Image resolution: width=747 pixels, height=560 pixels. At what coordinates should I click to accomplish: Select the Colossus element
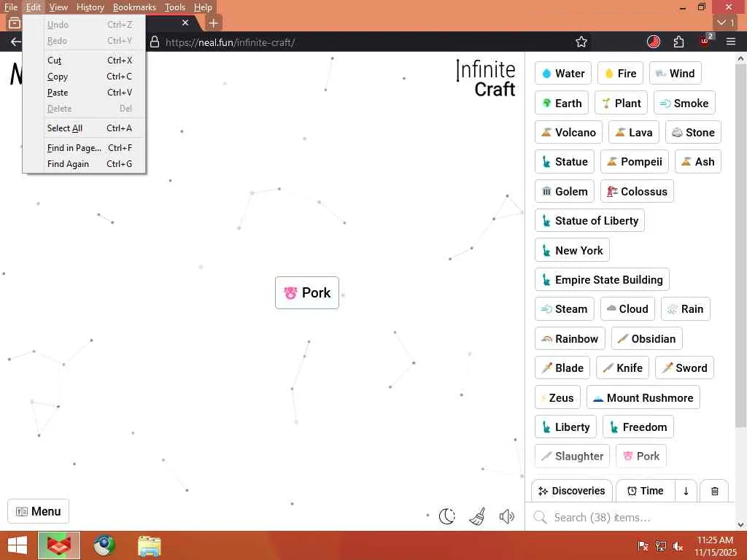pos(637,192)
